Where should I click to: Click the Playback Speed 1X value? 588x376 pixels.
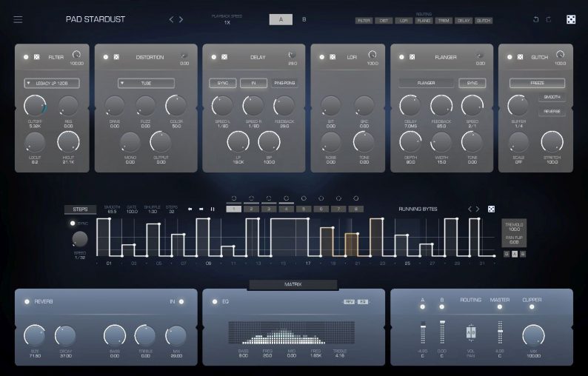pyautogui.click(x=227, y=22)
